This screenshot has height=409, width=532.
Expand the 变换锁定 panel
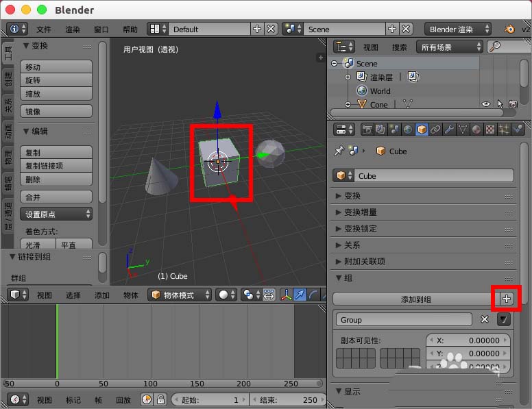click(x=361, y=229)
